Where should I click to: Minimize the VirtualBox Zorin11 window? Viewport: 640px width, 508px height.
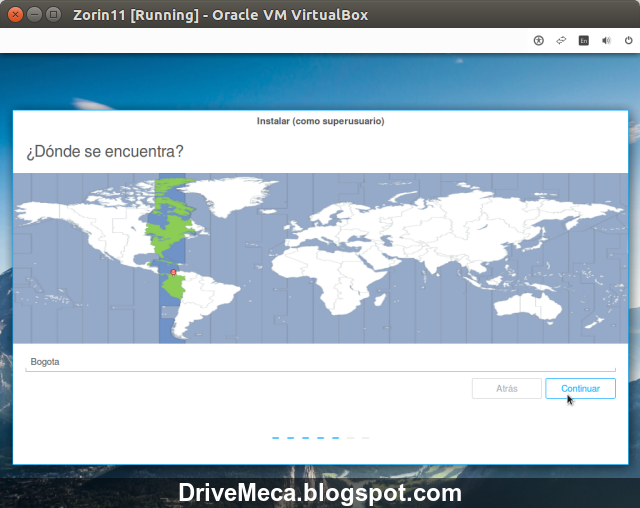pyautogui.click(x=34, y=15)
